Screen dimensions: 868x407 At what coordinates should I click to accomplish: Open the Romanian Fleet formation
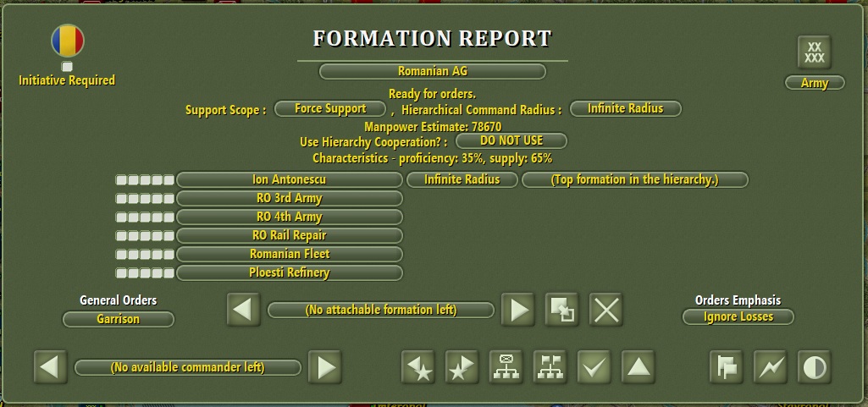(x=289, y=254)
